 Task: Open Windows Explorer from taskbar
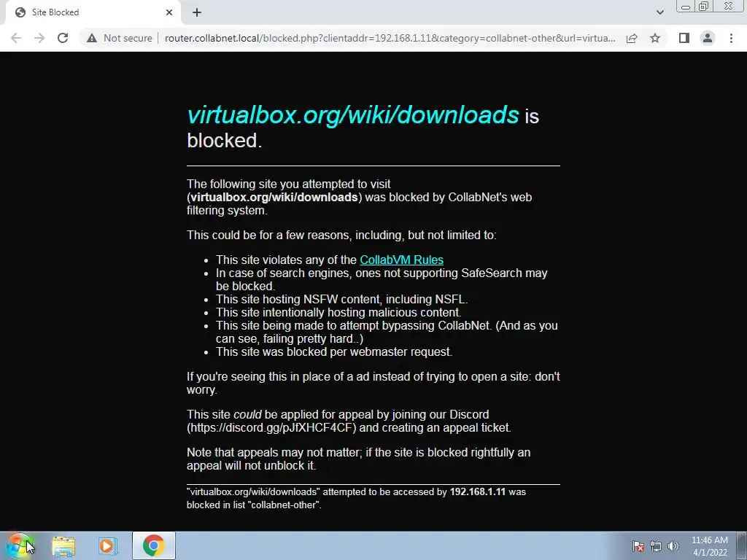point(63,545)
